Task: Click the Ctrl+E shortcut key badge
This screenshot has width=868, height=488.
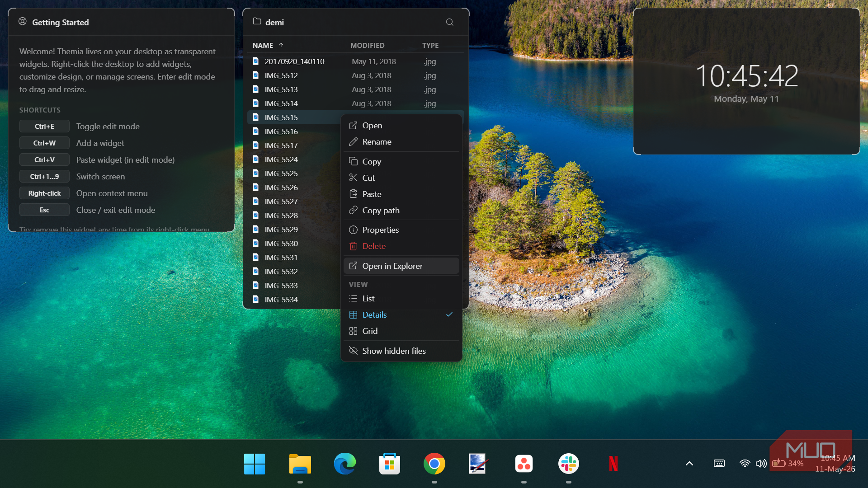Action: pyautogui.click(x=44, y=127)
